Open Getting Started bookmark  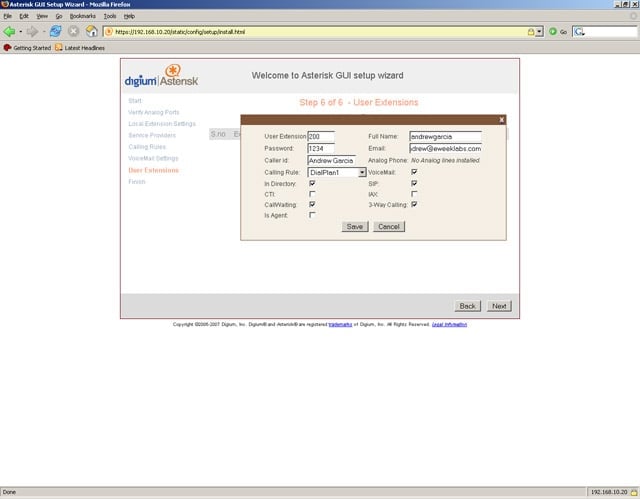[x=27, y=48]
